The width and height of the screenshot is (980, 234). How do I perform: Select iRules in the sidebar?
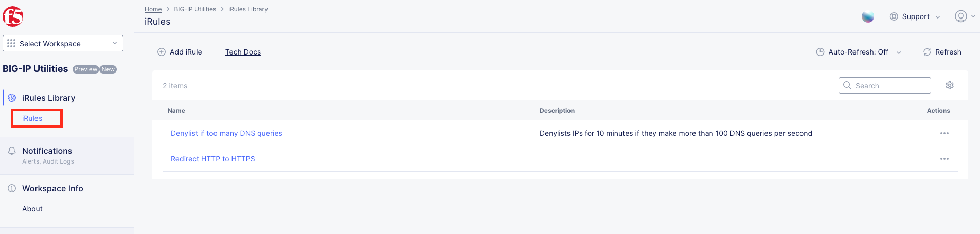(x=32, y=118)
